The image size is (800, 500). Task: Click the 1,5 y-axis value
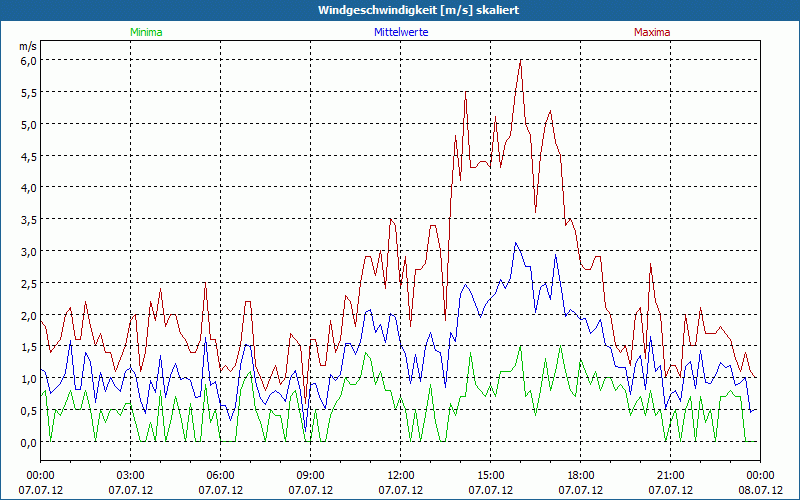(x=29, y=347)
